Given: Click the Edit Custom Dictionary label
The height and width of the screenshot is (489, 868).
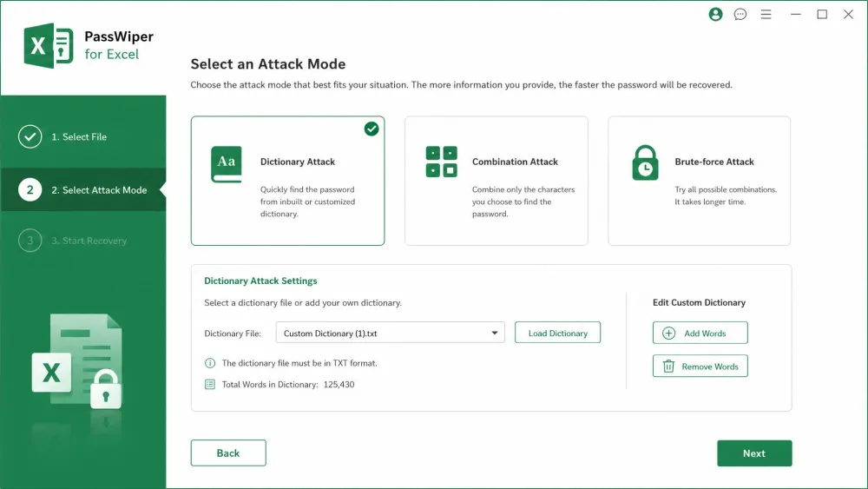Looking at the screenshot, I should 699,302.
